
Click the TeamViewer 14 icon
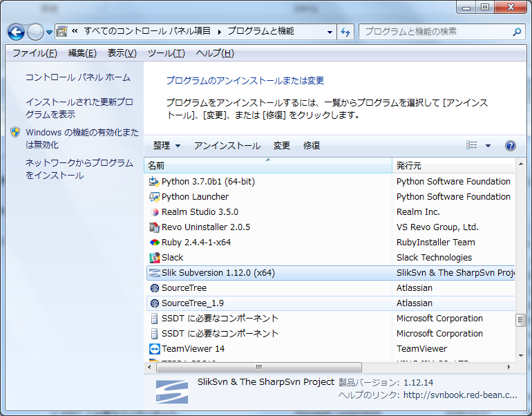click(155, 349)
